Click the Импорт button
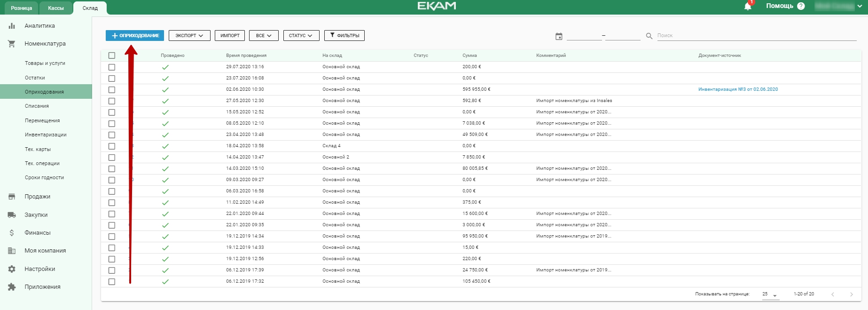This screenshot has height=310, width=868. point(230,36)
